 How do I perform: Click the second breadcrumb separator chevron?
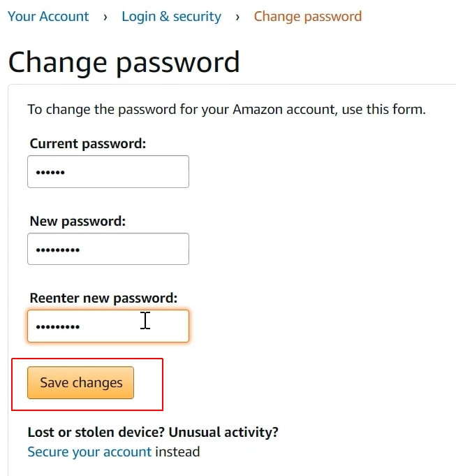pyautogui.click(x=237, y=17)
